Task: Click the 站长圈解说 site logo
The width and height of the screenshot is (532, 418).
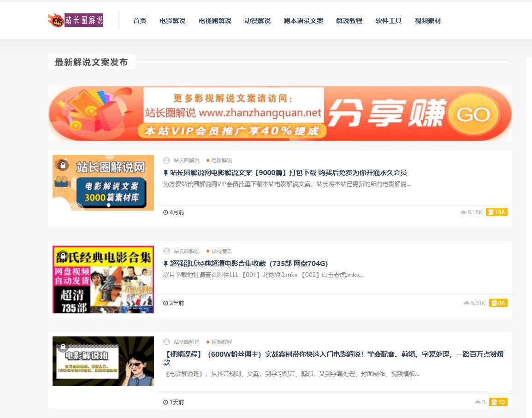Action: [x=75, y=20]
